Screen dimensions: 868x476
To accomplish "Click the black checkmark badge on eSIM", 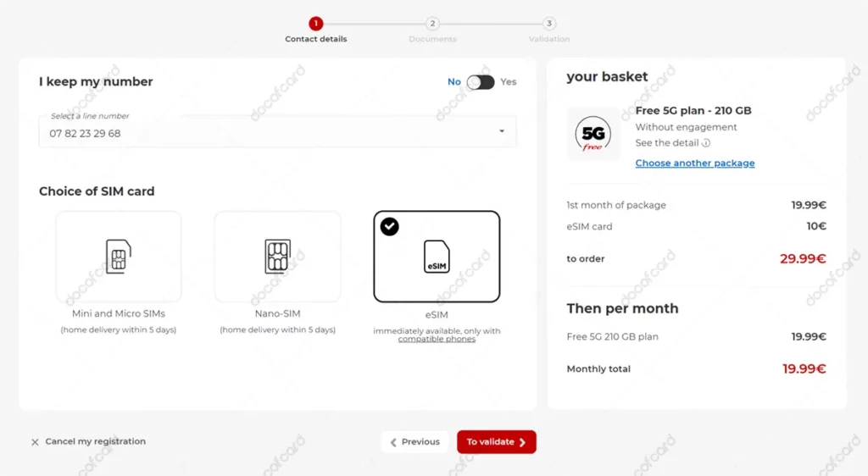I will point(389,226).
